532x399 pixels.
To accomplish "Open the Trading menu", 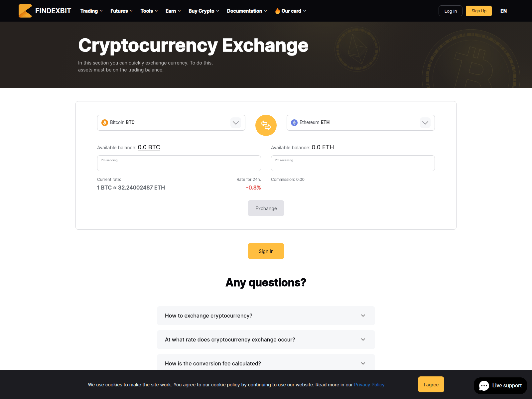I will (91, 11).
